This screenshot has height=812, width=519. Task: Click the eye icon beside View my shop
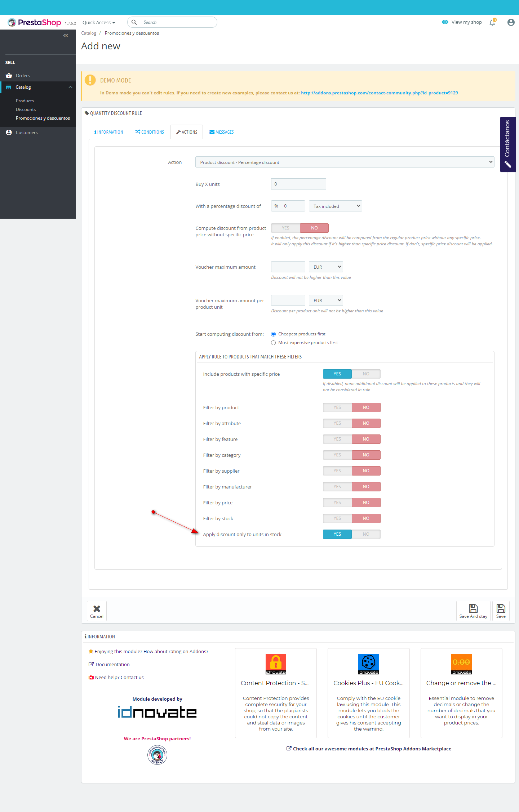point(445,22)
